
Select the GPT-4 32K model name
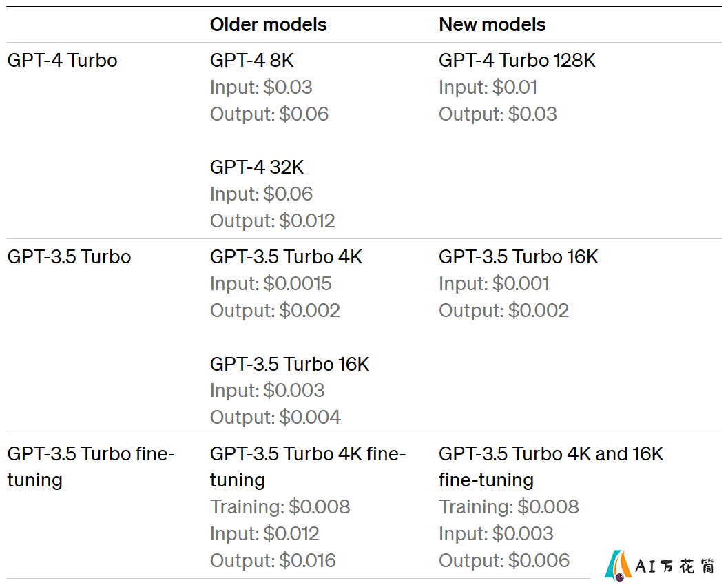[x=257, y=167]
